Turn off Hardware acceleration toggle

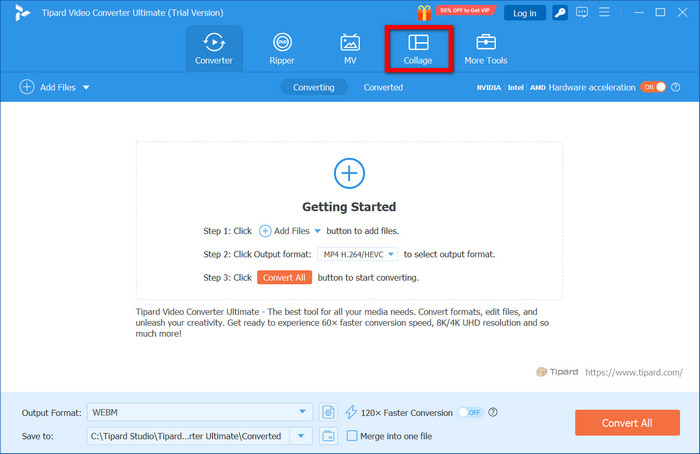pyautogui.click(x=653, y=87)
